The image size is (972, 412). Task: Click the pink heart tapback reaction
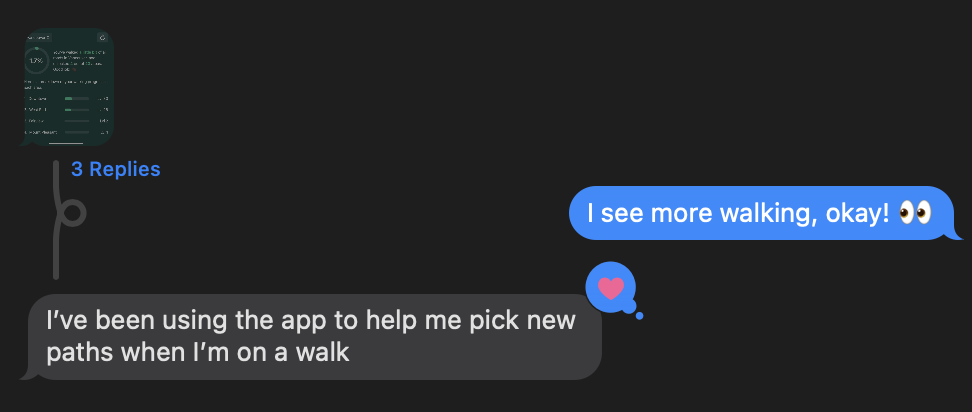[x=611, y=288]
